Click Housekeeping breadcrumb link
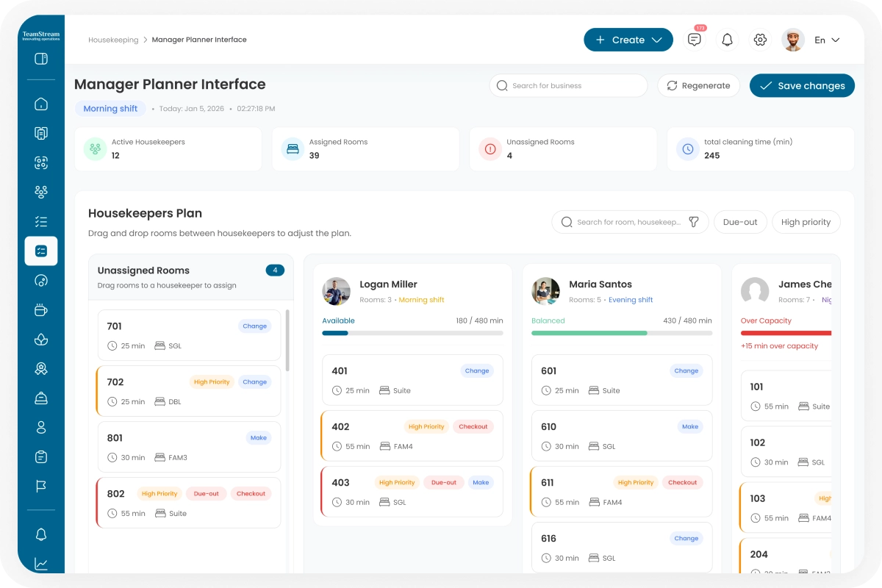 pos(113,40)
